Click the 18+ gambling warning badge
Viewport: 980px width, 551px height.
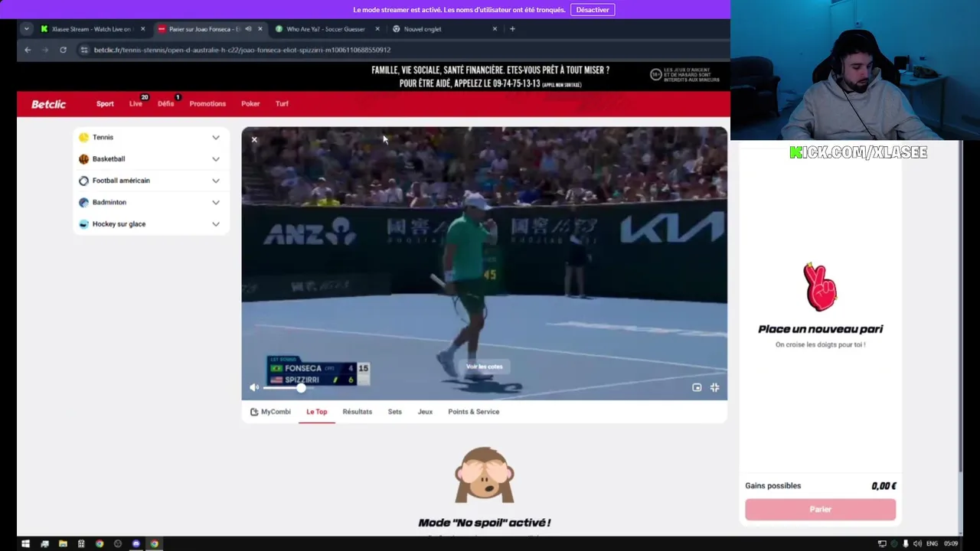click(655, 75)
